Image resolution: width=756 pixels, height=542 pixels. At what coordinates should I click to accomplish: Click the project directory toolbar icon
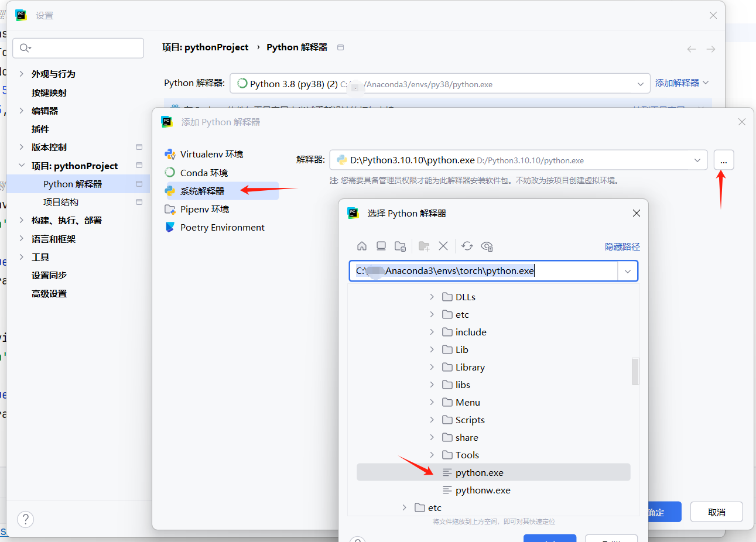coord(401,246)
